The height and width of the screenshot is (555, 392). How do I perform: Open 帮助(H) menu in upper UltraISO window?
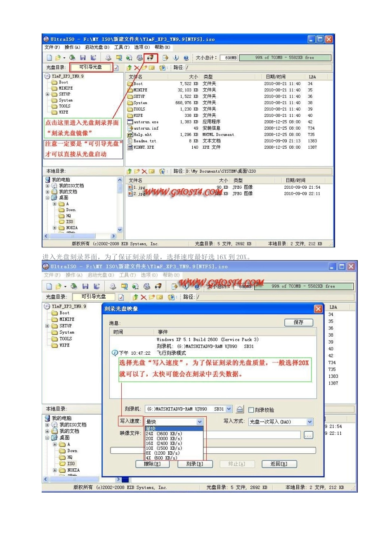point(162,47)
